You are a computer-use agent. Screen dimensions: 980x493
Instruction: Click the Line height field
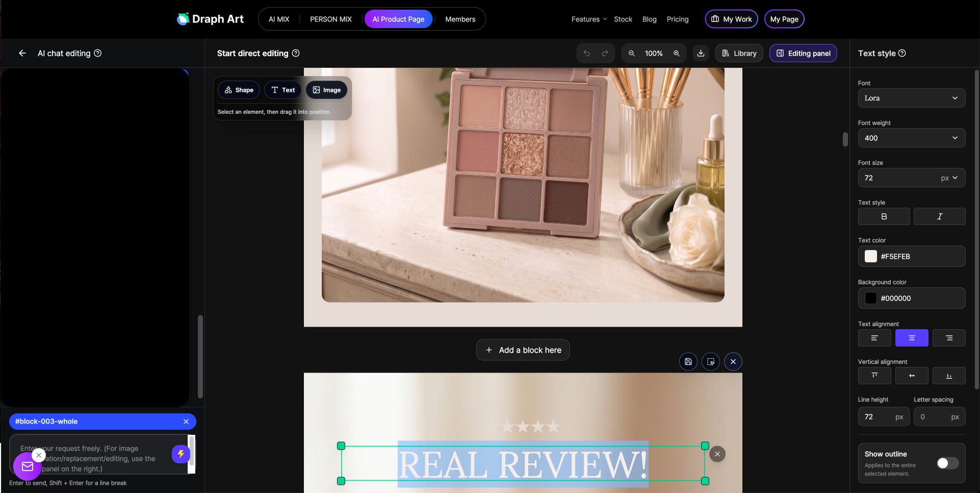click(884, 417)
